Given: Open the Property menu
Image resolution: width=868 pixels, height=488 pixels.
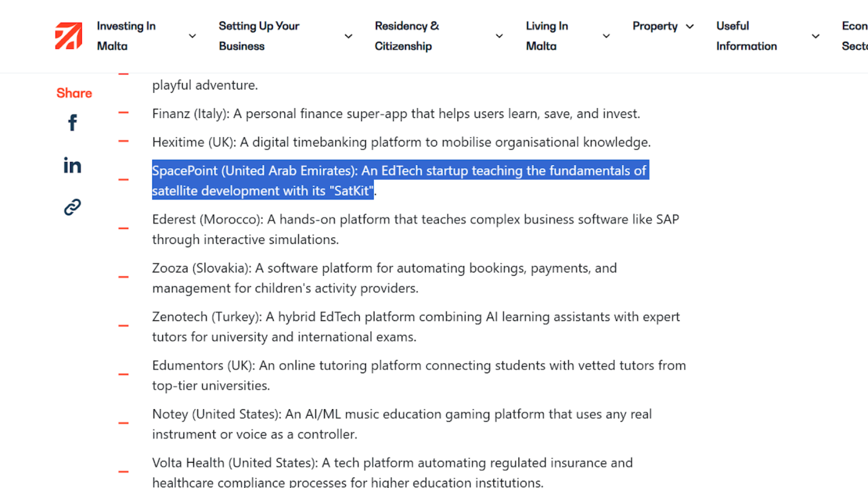Looking at the screenshot, I should (x=655, y=26).
